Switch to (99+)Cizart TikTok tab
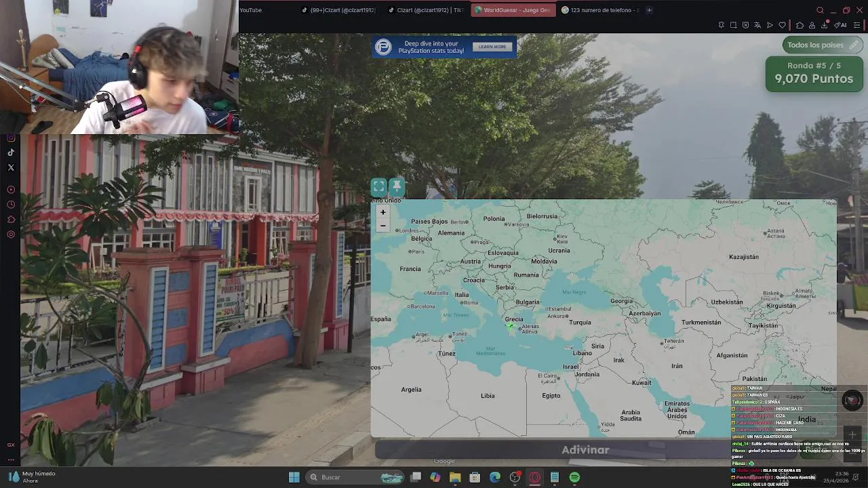Viewport: 868px width, 488px height. tap(338, 10)
